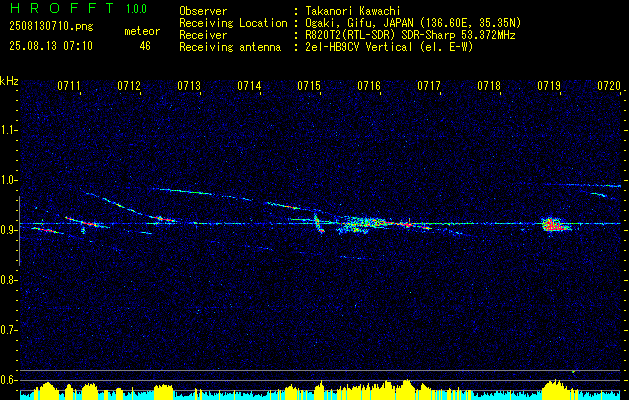Image resolution: width=629 pixels, height=400 pixels.
Task: Click the HROFFT title text
Action: pos(62,8)
